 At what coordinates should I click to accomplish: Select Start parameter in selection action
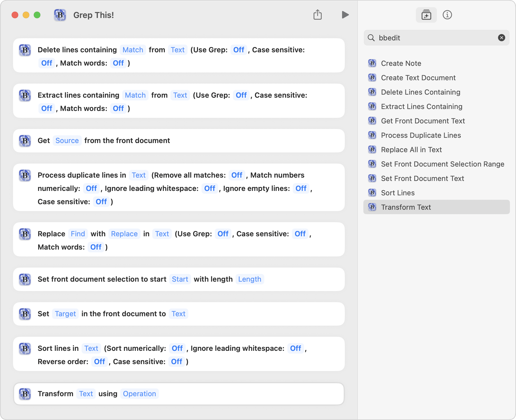coord(180,279)
